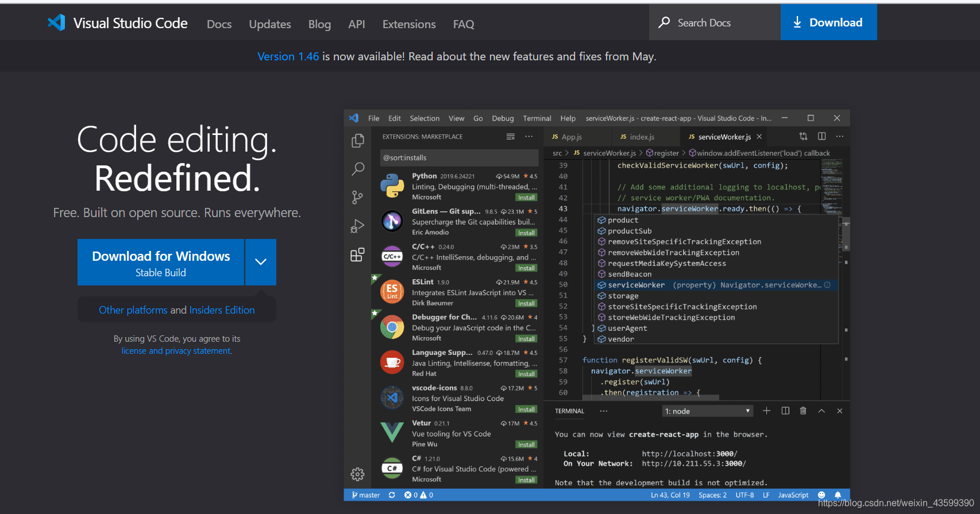Add a new terminal with plus icon
Screen dimensions: 980x514
(766, 411)
